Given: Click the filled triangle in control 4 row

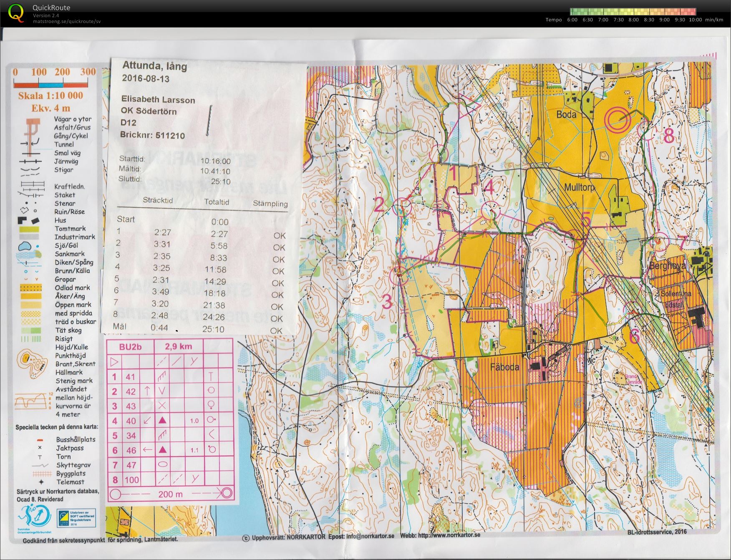Looking at the screenshot, I should click(162, 420).
